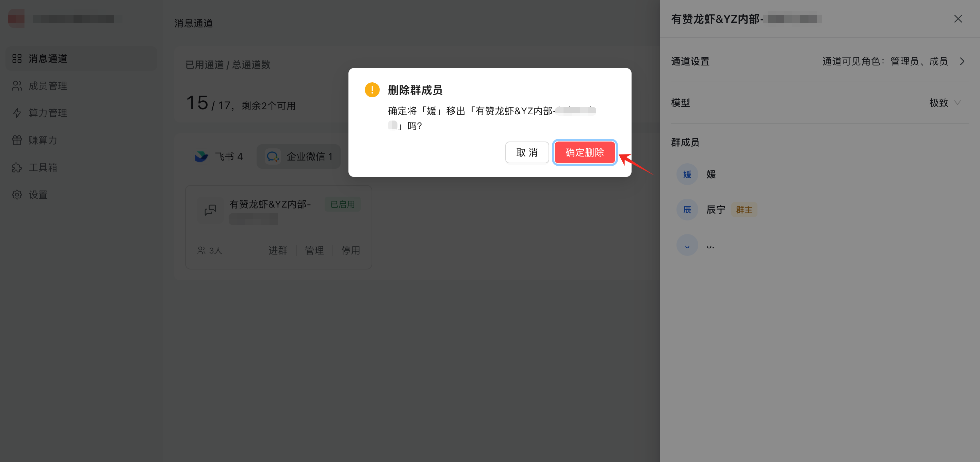Viewport: 980px width, 462px height.
Task: Open 消息通道 in the sidebar
Action: tap(81, 59)
